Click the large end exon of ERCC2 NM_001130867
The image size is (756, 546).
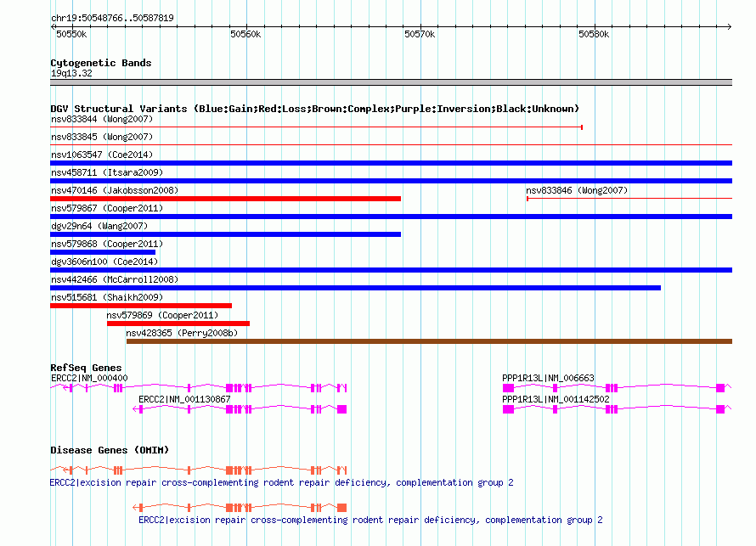[x=341, y=409]
